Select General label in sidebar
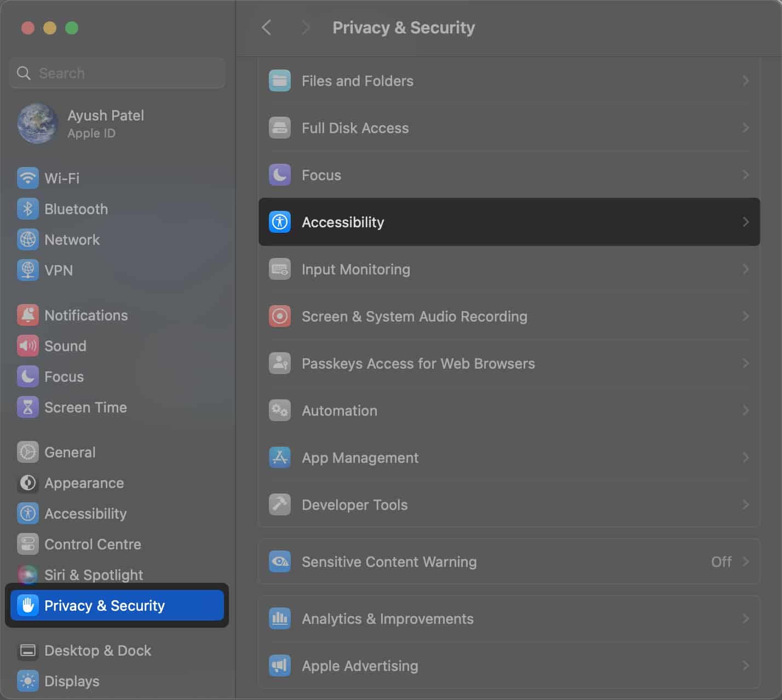Viewport: 782px width, 700px height. tap(70, 452)
